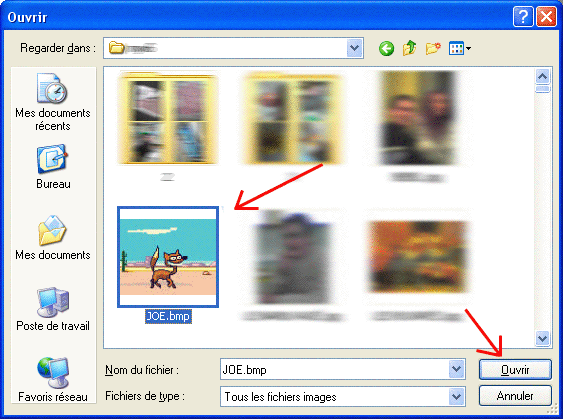Select Bureau in the places bar
This screenshot has width=563, height=419.
(53, 167)
